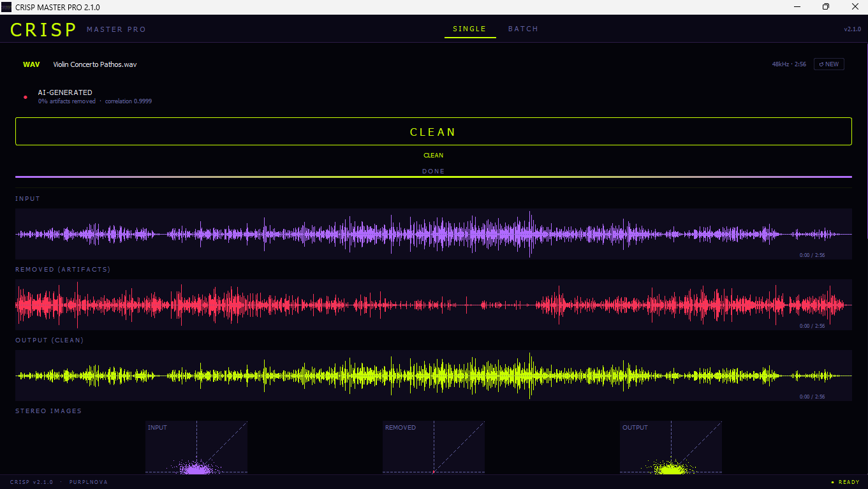Switch to the BATCH tab
The height and width of the screenshot is (489, 868).
523,29
